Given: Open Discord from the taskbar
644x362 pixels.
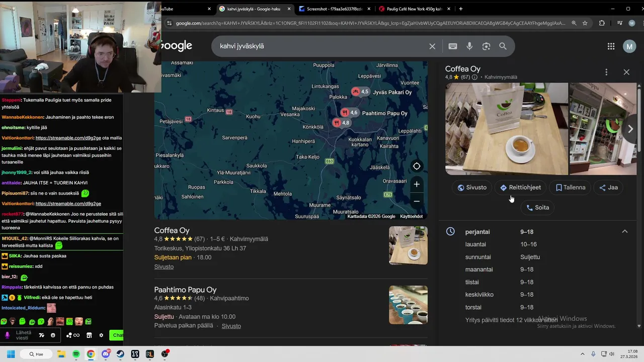Looking at the screenshot, I should 106,354.
